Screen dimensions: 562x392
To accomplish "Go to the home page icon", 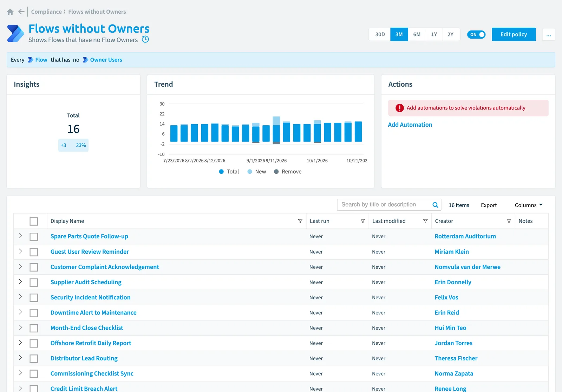I will (10, 12).
